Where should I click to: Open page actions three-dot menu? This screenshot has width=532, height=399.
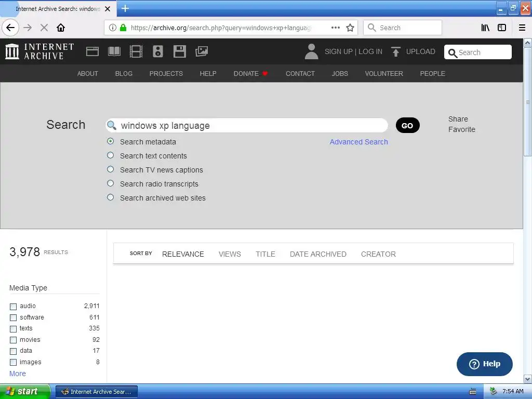point(336,28)
